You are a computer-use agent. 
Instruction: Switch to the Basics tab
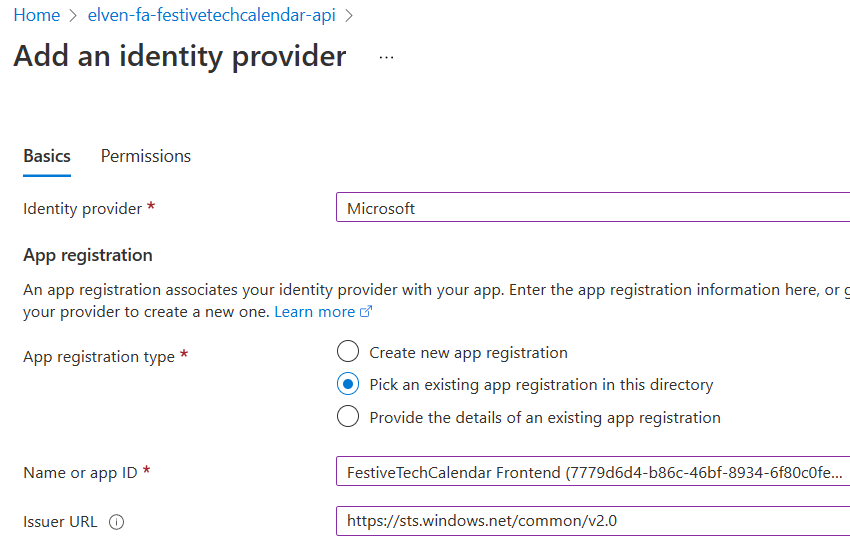coord(47,156)
